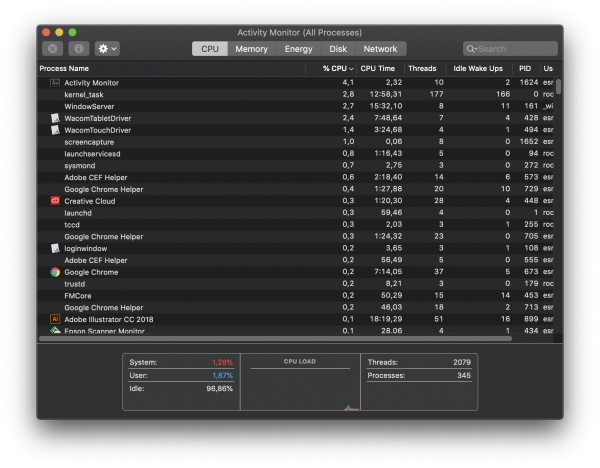Click the quit process stop icon
The height and width of the screenshot is (468, 600).
pos(53,49)
